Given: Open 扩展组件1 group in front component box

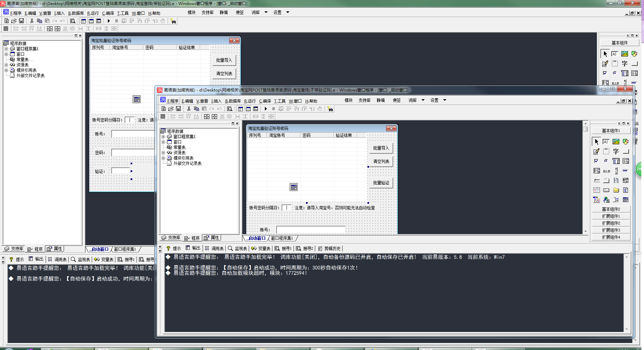Looking at the screenshot, I should (x=611, y=216).
